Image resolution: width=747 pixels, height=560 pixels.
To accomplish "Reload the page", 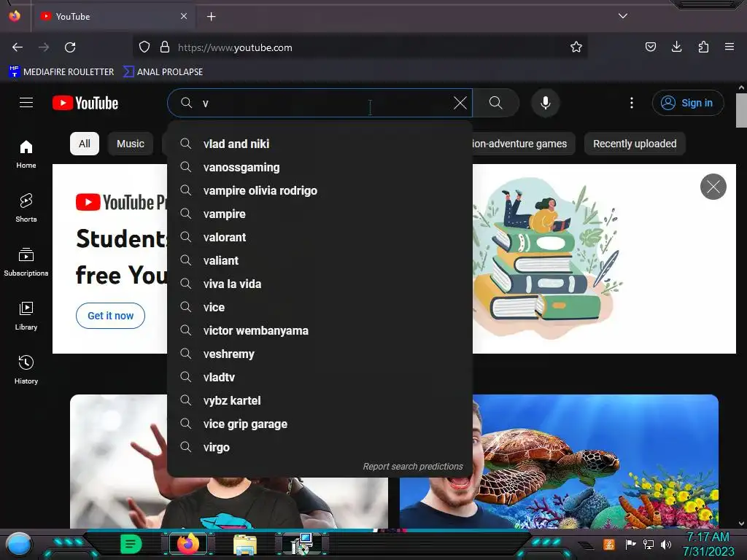I will [70, 47].
